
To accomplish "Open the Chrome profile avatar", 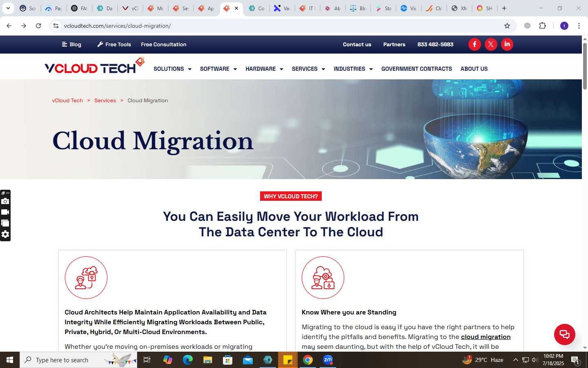I will 564,26.
